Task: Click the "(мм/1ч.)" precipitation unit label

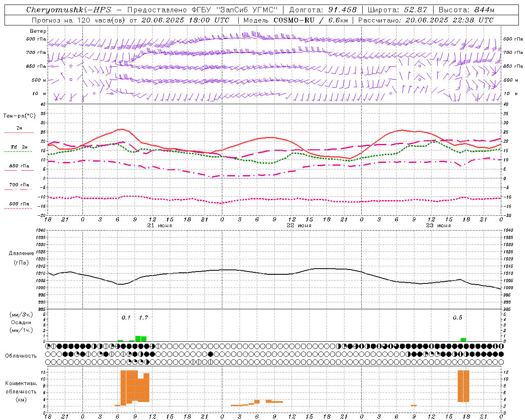Action: 21,330
